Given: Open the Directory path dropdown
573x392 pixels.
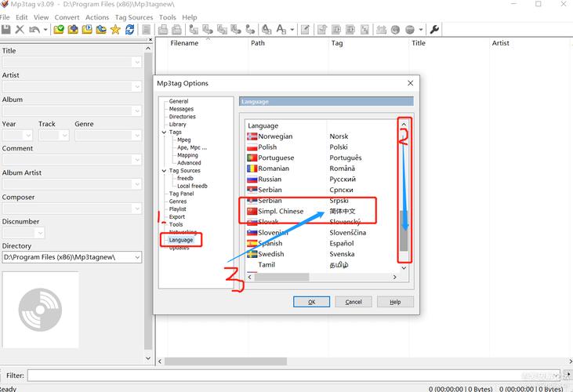Looking at the screenshot, I should pyautogui.click(x=137, y=257).
